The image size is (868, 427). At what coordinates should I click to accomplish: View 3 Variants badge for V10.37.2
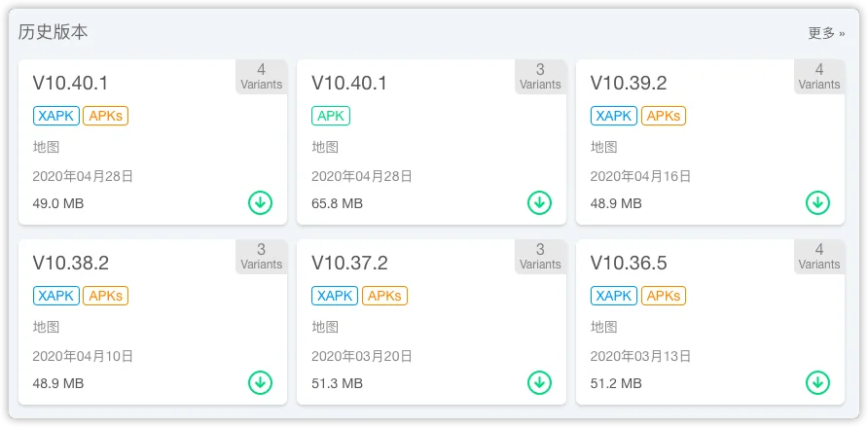pyautogui.click(x=540, y=257)
